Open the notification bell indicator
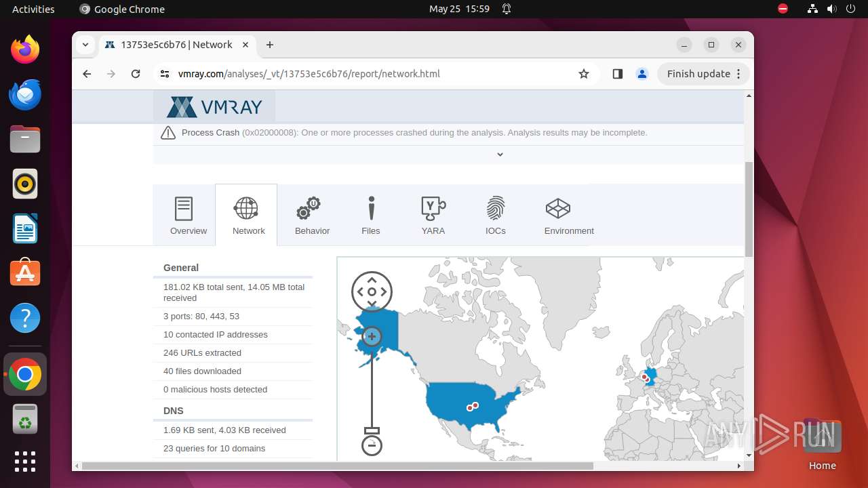 click(507, 9)
